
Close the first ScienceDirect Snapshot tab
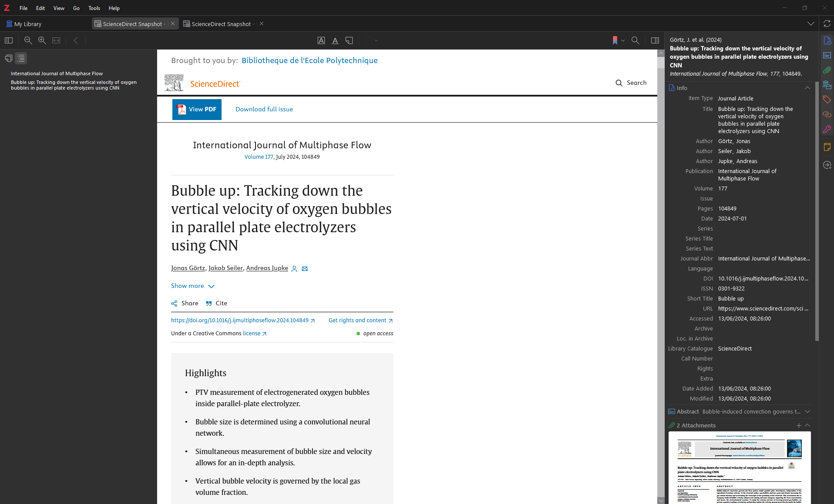click(173, 24)
